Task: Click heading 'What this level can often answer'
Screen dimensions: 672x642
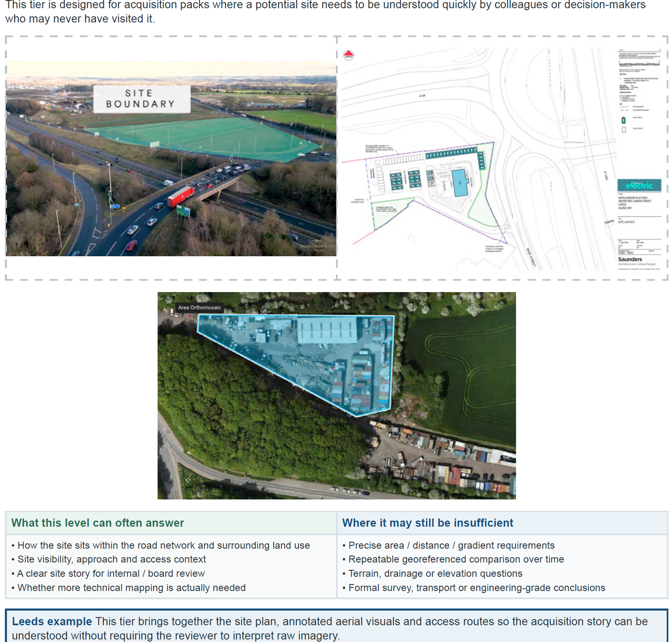Action: pos(98,523)
